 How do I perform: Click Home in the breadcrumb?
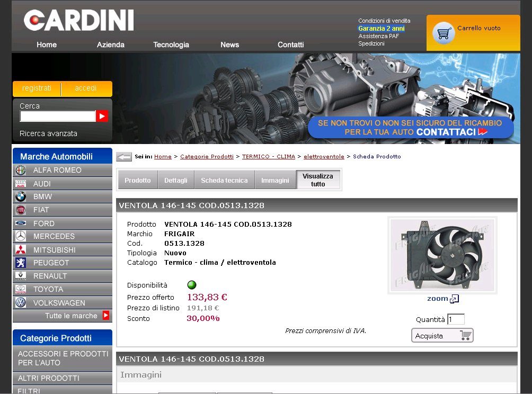point(163,156)
